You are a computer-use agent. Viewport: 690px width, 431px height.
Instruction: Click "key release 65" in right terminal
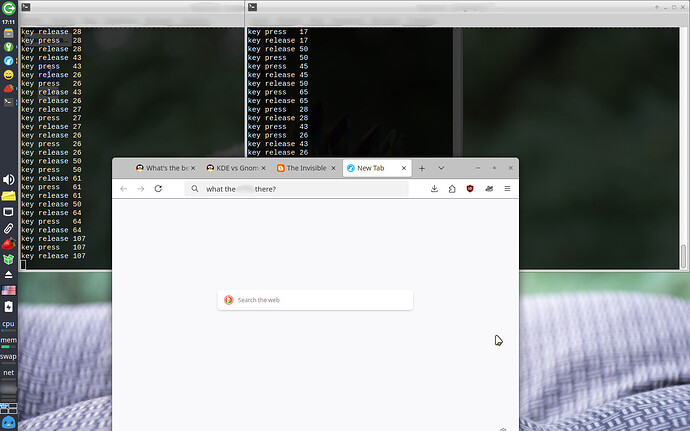(x=278, y=101)
